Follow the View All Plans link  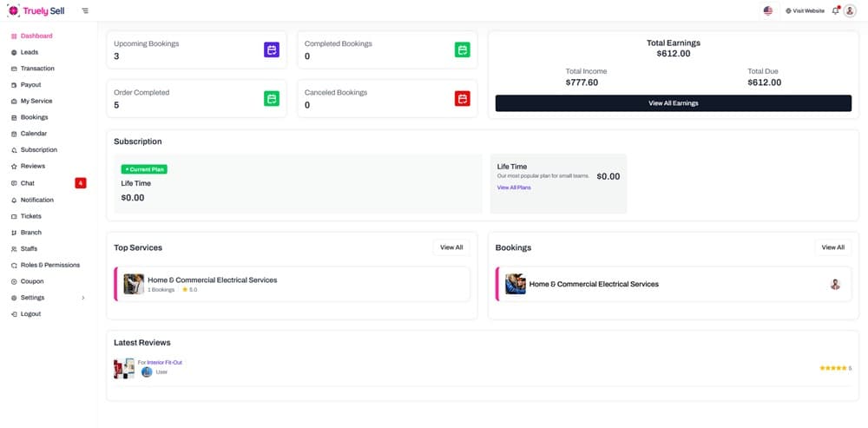pos(514,188)
